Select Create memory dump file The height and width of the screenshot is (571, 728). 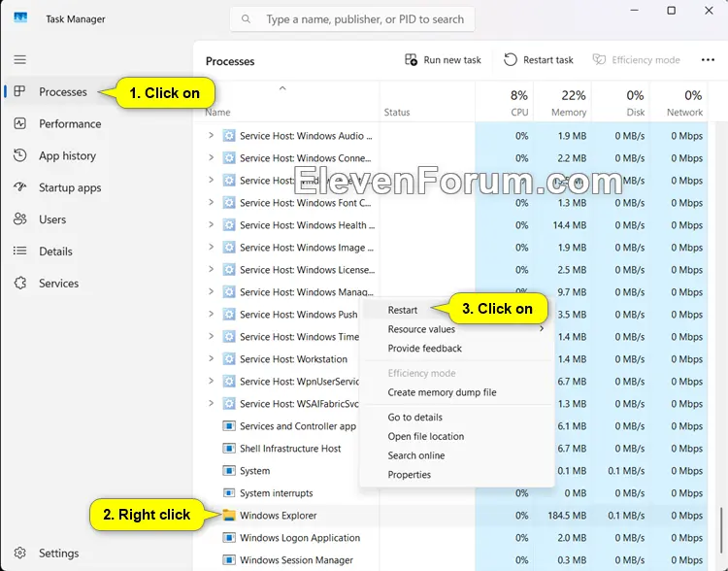456,392
